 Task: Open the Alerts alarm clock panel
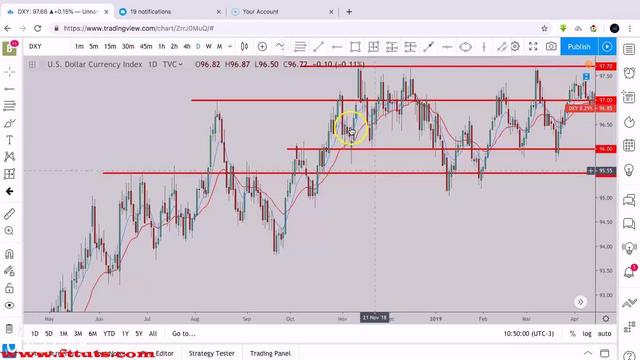[629, 73]
